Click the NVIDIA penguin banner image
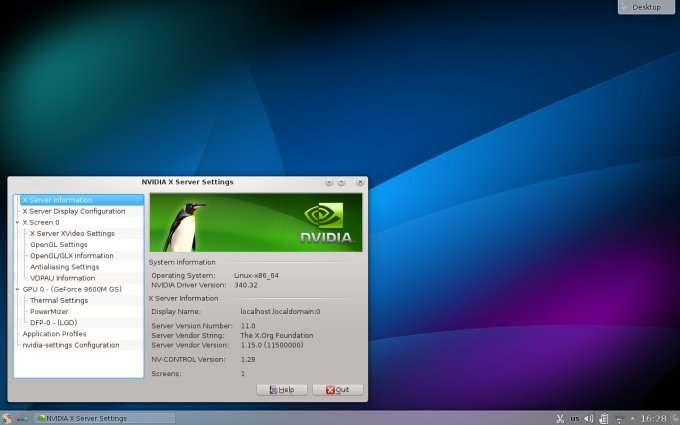Viewport: 680px width, 425px height. 256,222
